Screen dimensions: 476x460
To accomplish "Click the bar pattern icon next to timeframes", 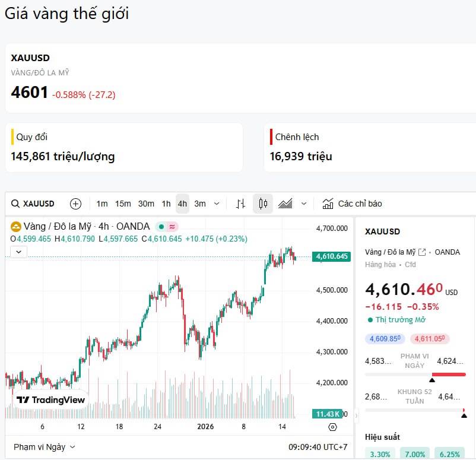I will tap(240, 203).
